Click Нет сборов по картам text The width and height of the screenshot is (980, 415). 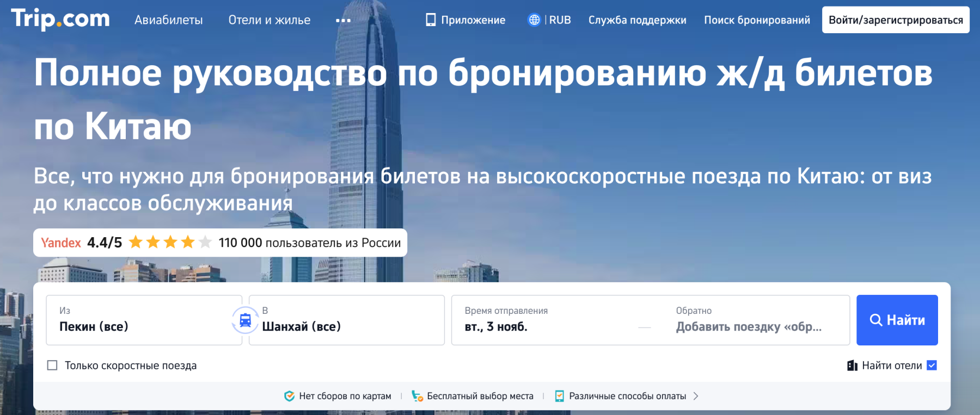(x=345, y=396)
